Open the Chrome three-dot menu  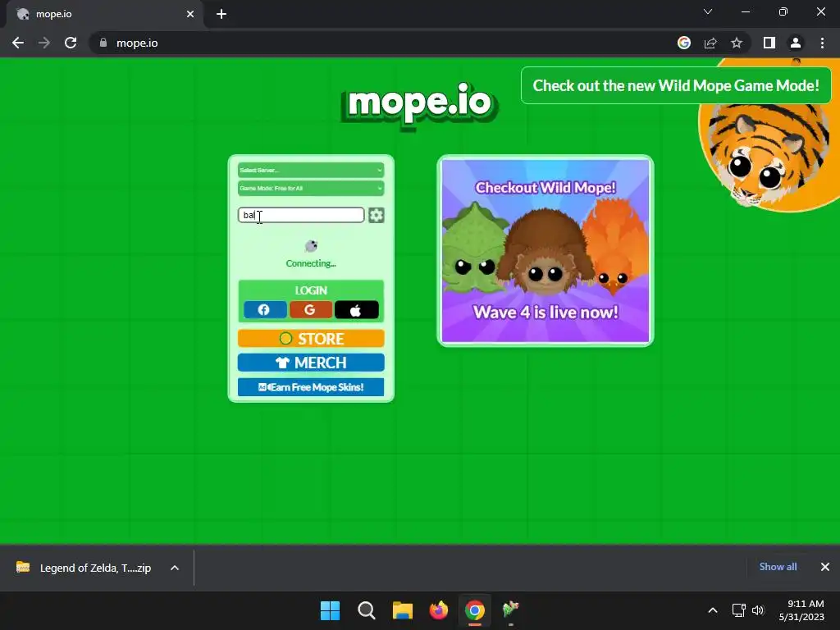point(822,43)
